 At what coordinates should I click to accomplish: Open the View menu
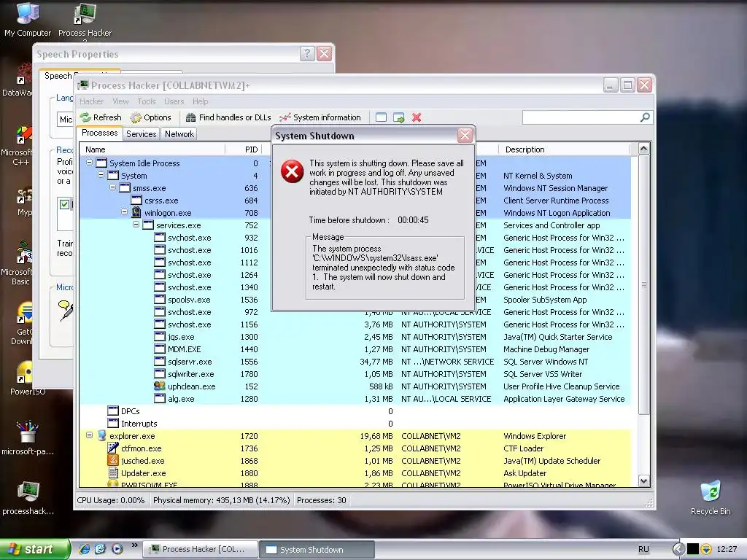120,101
